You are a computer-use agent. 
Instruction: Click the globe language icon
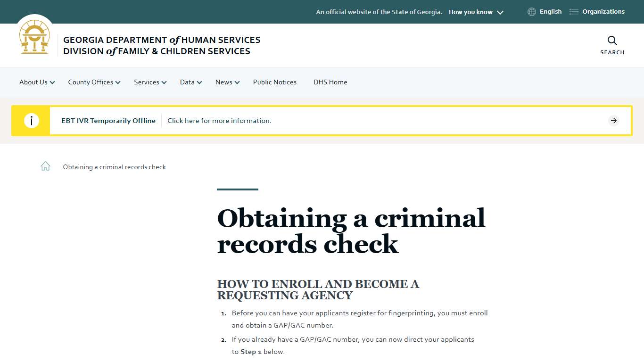[x=531, y=11]
